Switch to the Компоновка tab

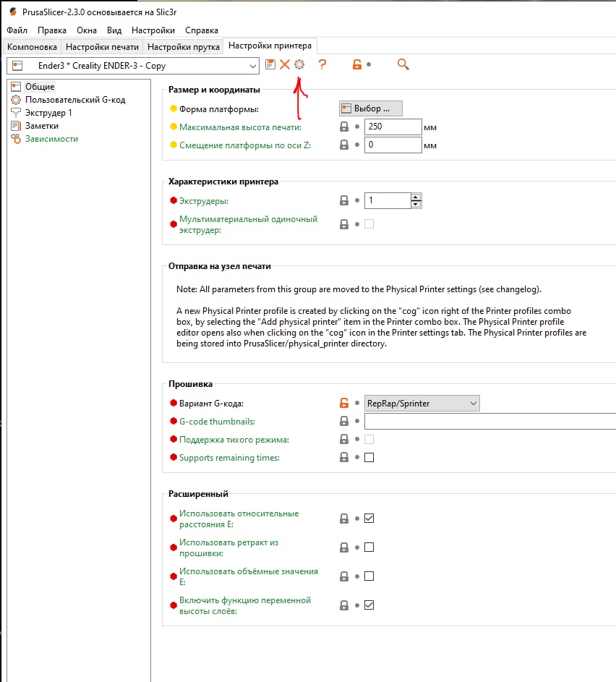coord(32,46)
